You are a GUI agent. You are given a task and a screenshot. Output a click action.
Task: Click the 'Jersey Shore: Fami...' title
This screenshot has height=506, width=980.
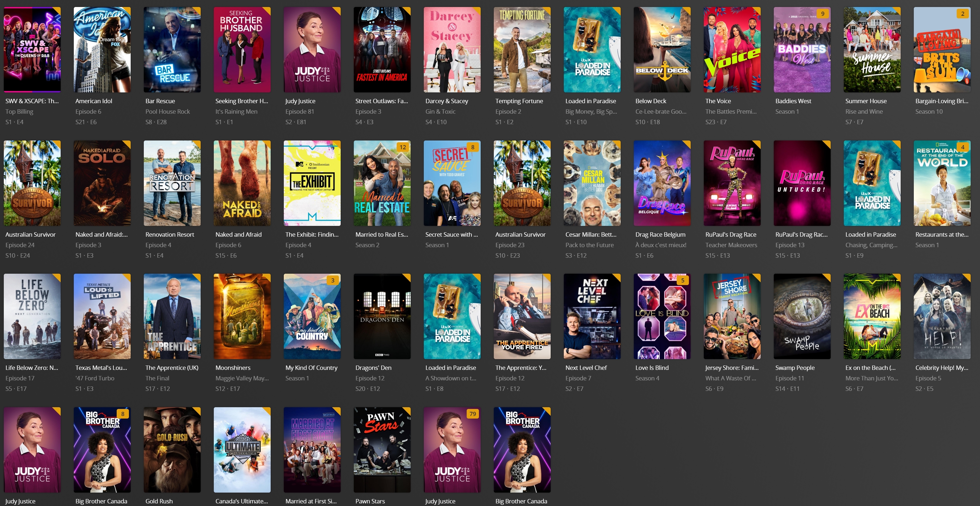coord(731,368)
